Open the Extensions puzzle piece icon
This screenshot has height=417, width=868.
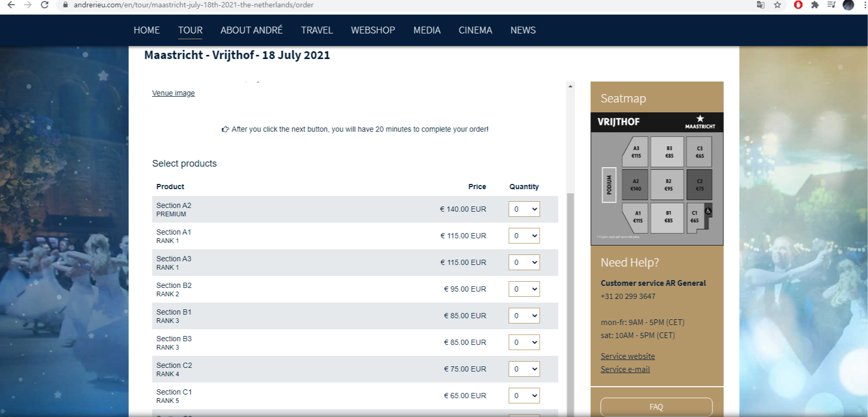tap(815, 5)
